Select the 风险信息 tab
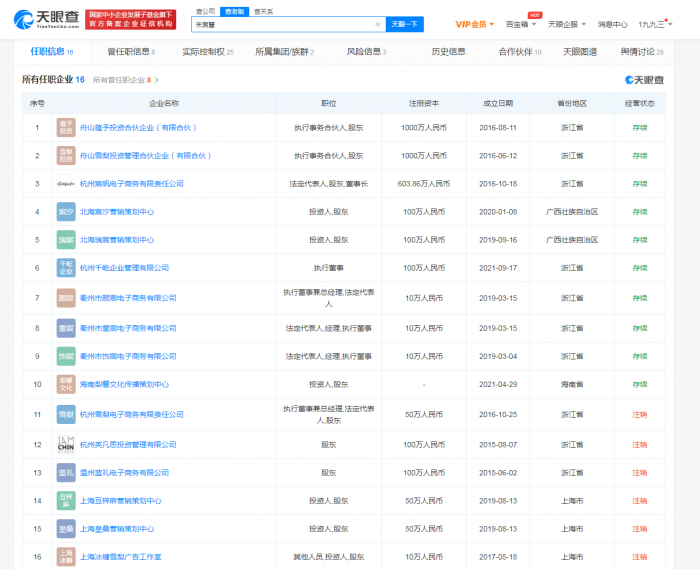The height and width of the screenshot is (569, 700). 365,51
